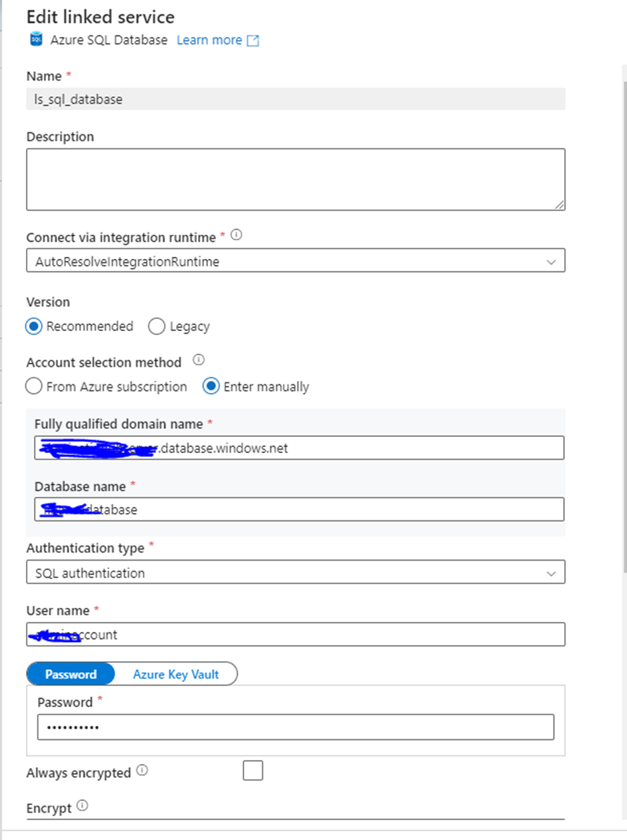Click the Fully qualified domain name field

300,448
